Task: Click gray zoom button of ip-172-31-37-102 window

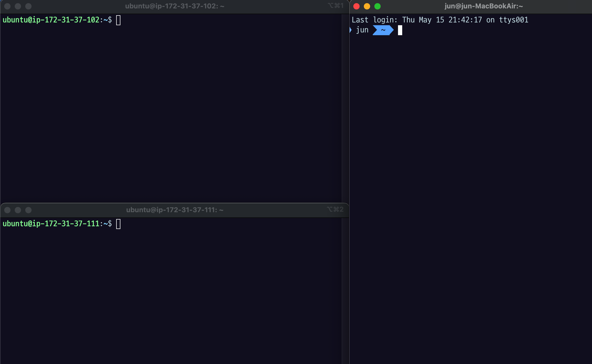Action: (28, 6)
